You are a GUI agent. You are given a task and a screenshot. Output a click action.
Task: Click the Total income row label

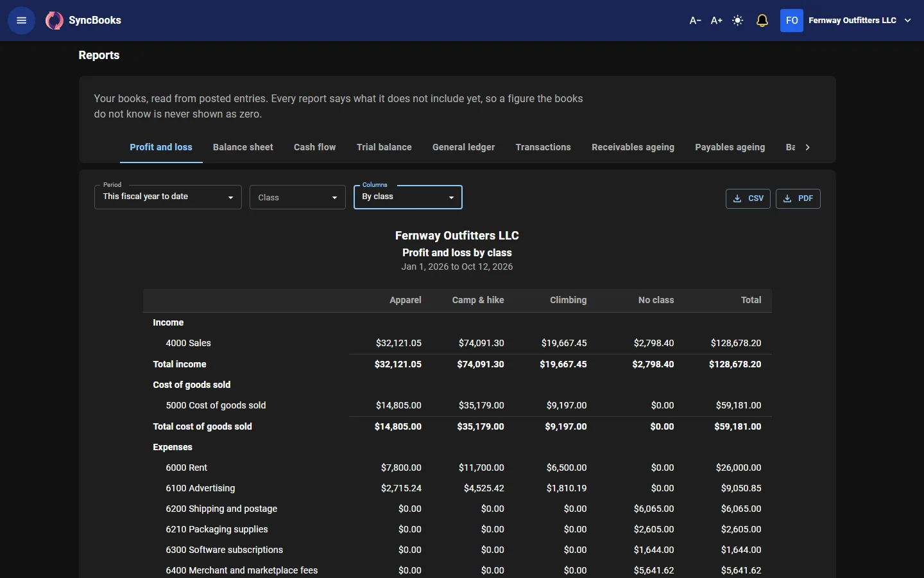click(180, 364)
